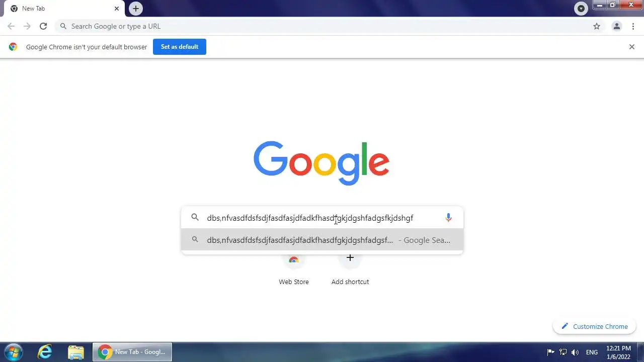
Task: Click the address bar Search Google or type a URL
Action: click(322, 26)
